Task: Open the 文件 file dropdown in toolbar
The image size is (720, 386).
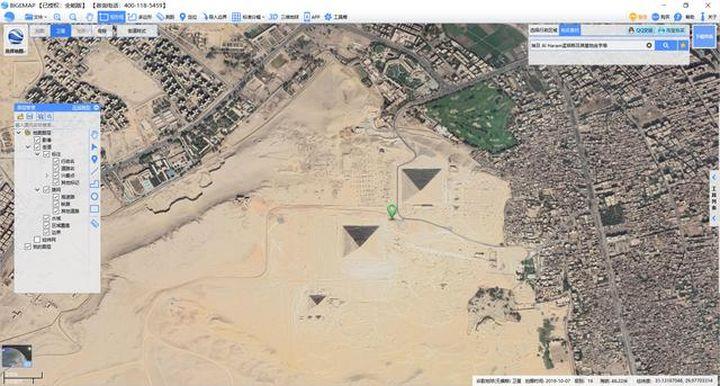Action: pyautogui.click(x=35, y=17)
